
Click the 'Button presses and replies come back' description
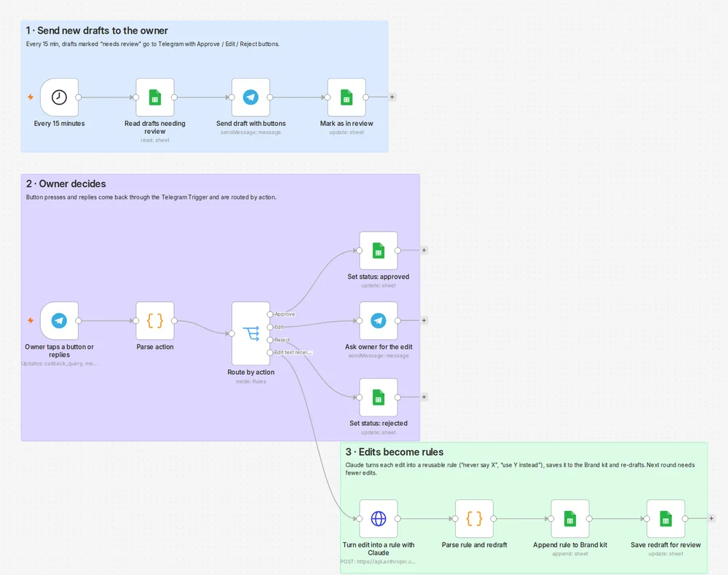point(151,197)
